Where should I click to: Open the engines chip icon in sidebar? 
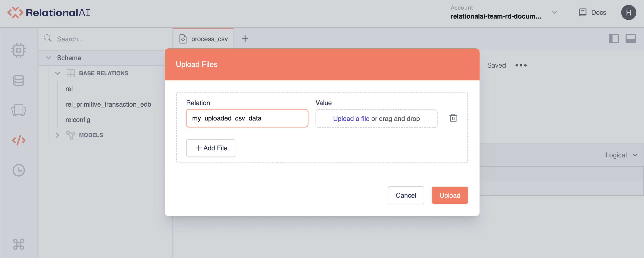coord(19,50)
